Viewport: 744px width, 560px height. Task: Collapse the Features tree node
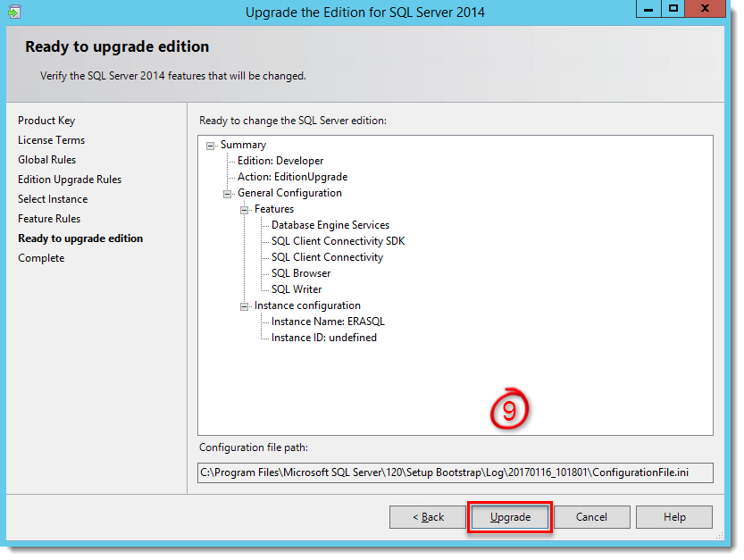tap(244, 210)
